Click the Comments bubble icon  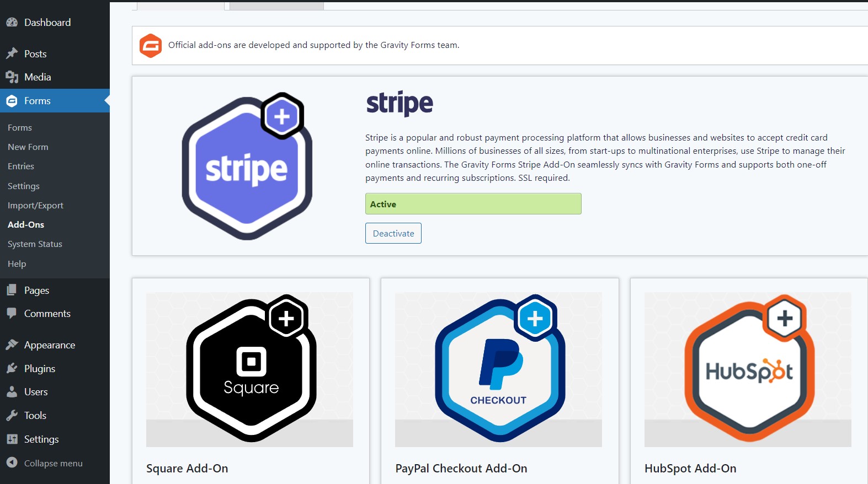click(12, 313)
